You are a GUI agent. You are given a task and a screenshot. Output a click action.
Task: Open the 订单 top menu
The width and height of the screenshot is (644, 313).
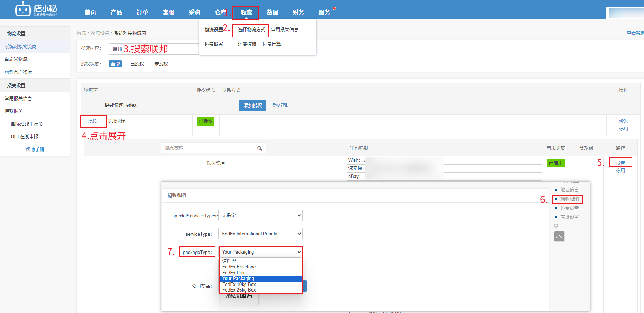click(142, 12)
